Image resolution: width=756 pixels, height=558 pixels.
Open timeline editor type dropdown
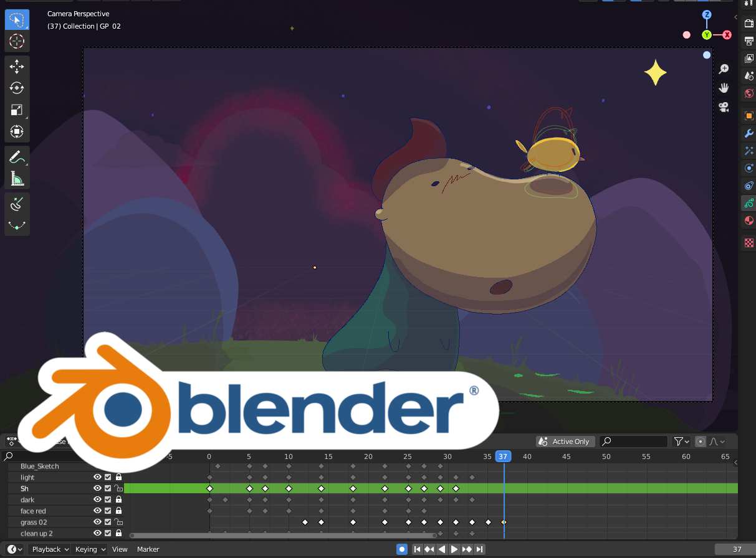click(15, 549)
